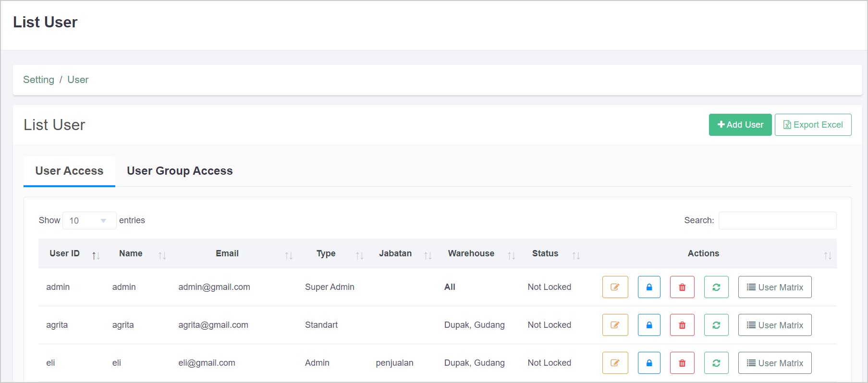Click the edit icon for eli user
This screenshot has height=383, width=868.
pos(615,363)
